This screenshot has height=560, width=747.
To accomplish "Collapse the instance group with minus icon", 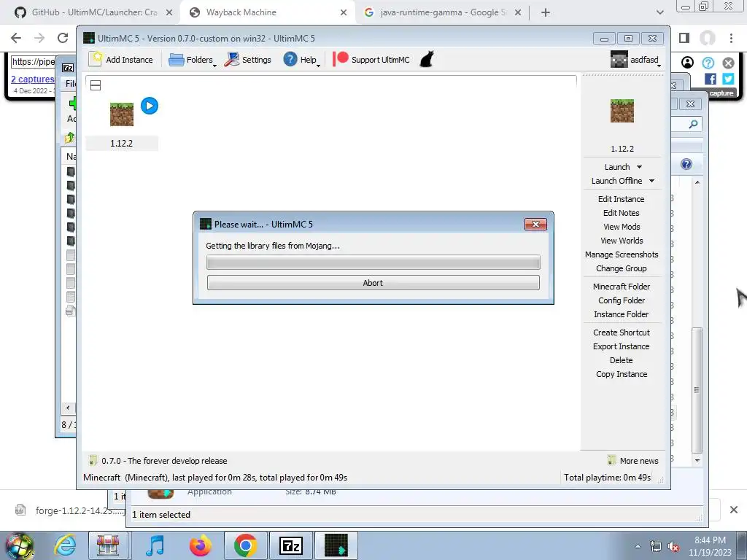I will coord(96,85).
